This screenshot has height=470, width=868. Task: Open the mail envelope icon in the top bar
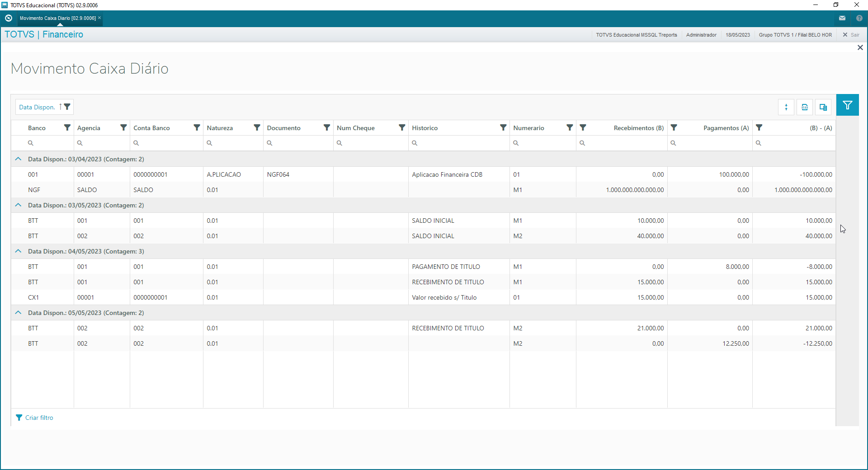coord(842,18)
